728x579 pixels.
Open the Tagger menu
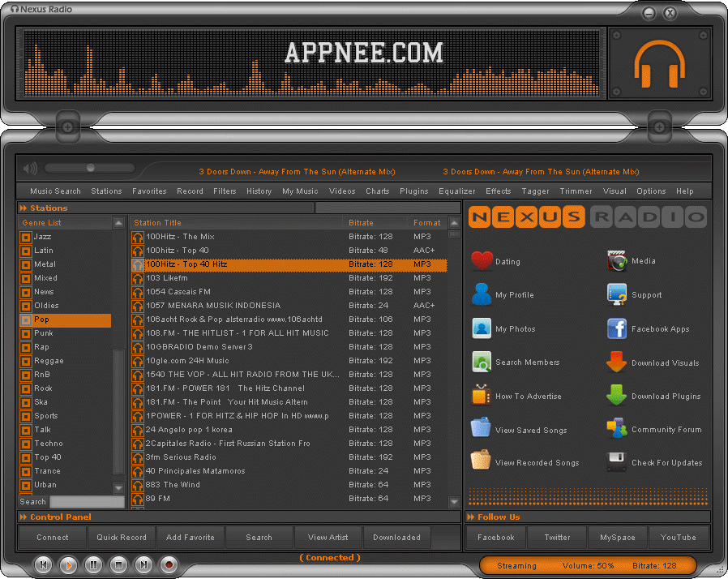(535, 191)
